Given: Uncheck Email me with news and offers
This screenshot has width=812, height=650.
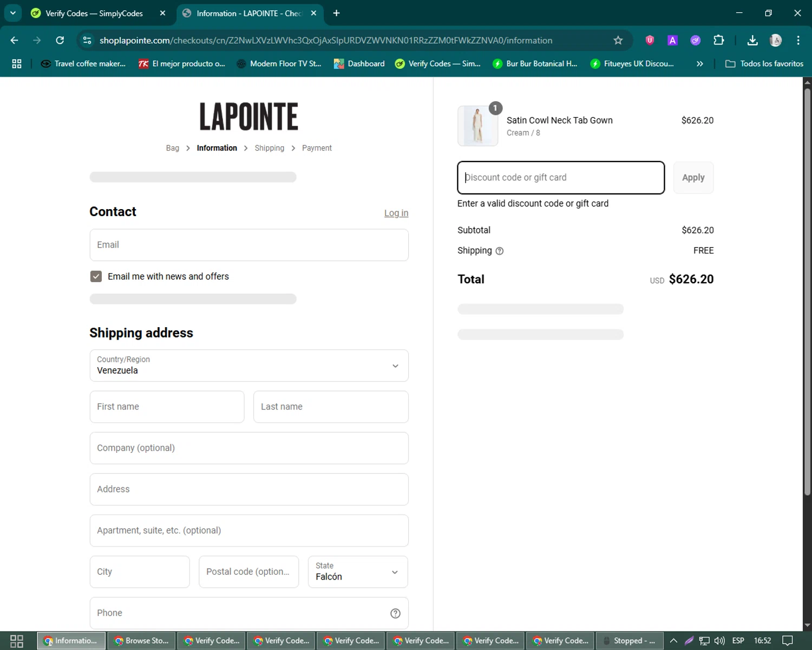Looking at the screenshot, I should [x=96, y=276].
